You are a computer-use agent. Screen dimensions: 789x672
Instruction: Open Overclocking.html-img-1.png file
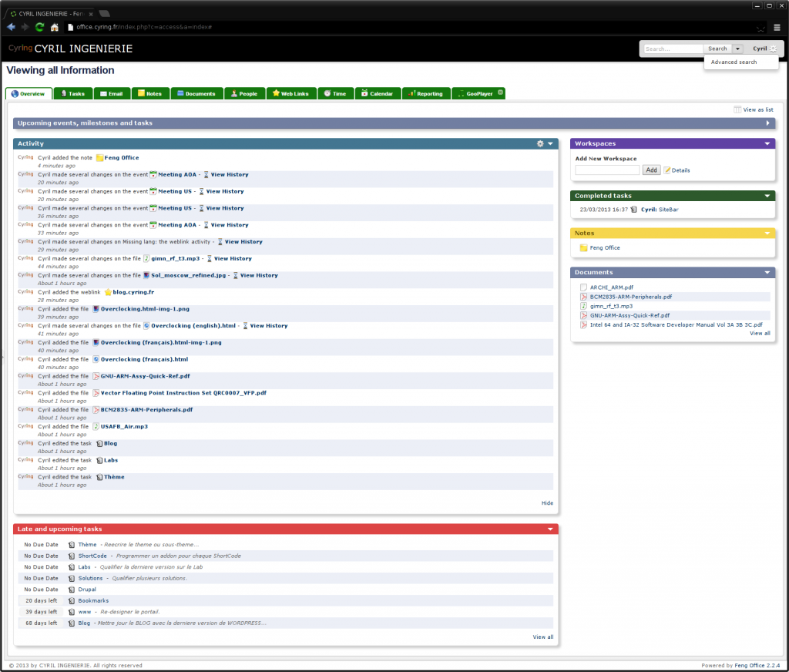(145, 309)
